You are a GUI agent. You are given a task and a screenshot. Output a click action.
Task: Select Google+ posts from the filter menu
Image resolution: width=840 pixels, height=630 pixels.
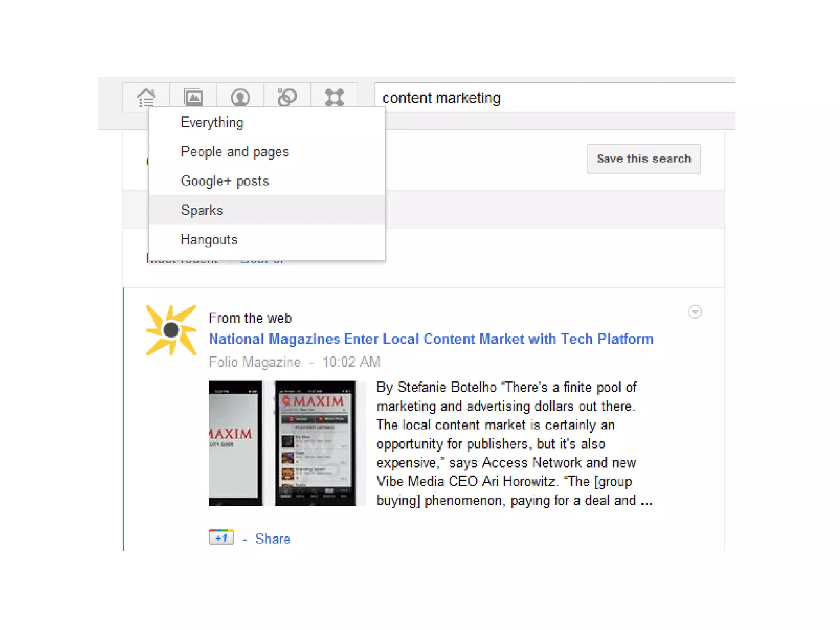(x=225, y=181)
